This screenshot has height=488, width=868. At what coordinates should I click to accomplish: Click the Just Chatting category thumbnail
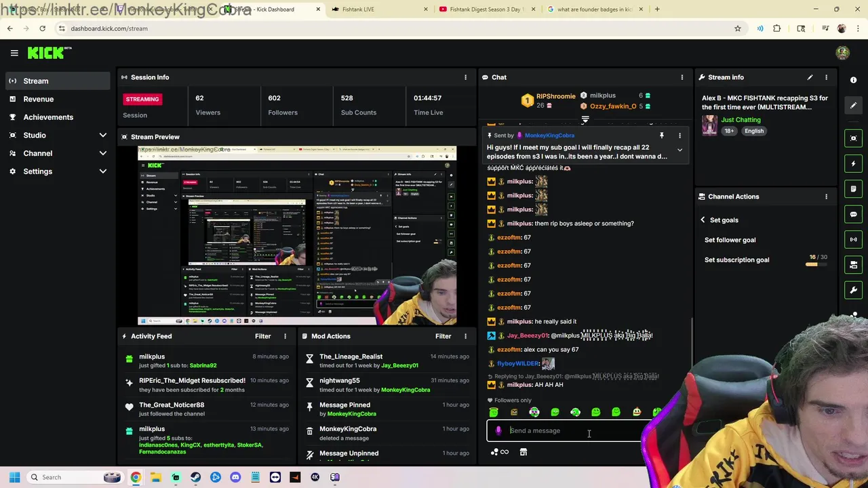(709, 125)
